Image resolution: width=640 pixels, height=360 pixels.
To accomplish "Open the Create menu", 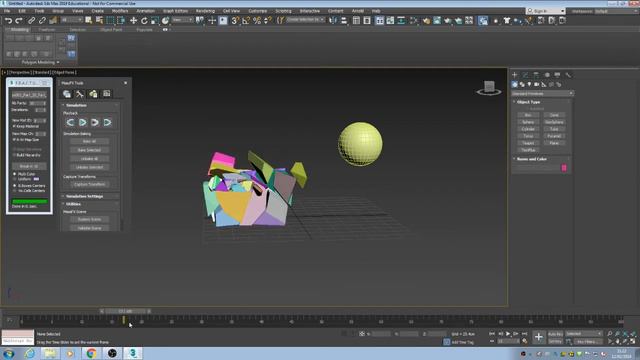I will pos(98,11).
